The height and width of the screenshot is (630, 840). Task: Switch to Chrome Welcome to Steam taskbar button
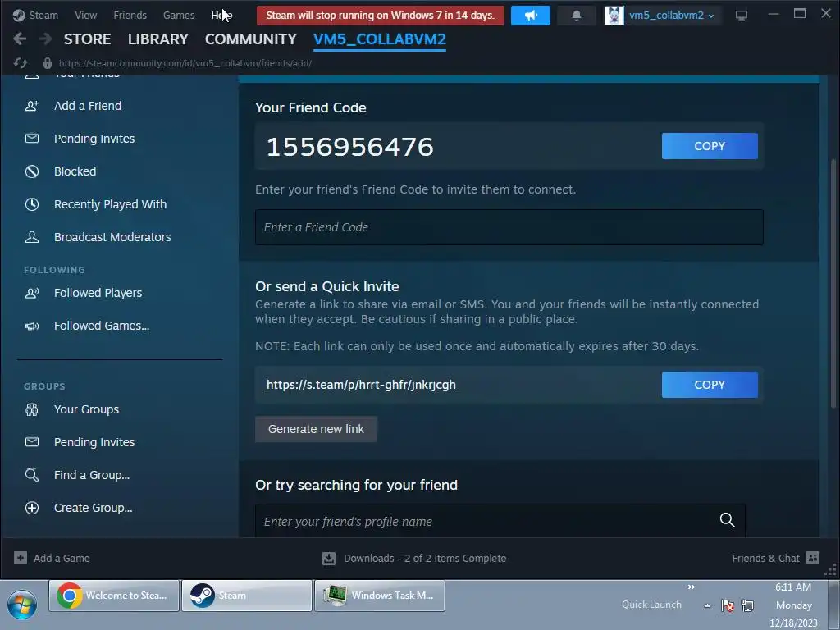[x=113, y=596]
